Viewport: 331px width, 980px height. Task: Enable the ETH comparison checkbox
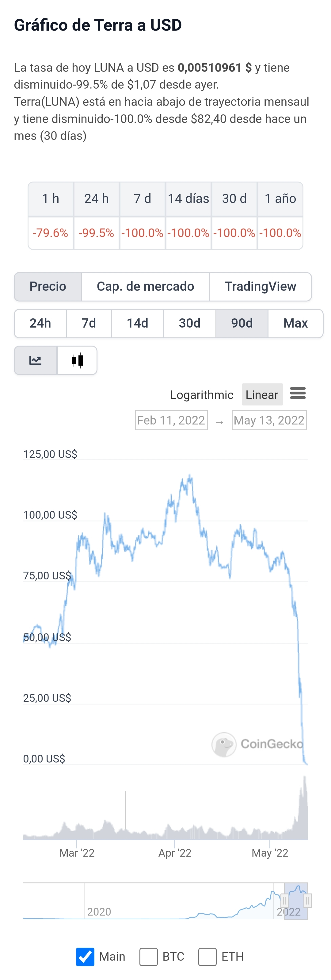(x=207, y=956)
